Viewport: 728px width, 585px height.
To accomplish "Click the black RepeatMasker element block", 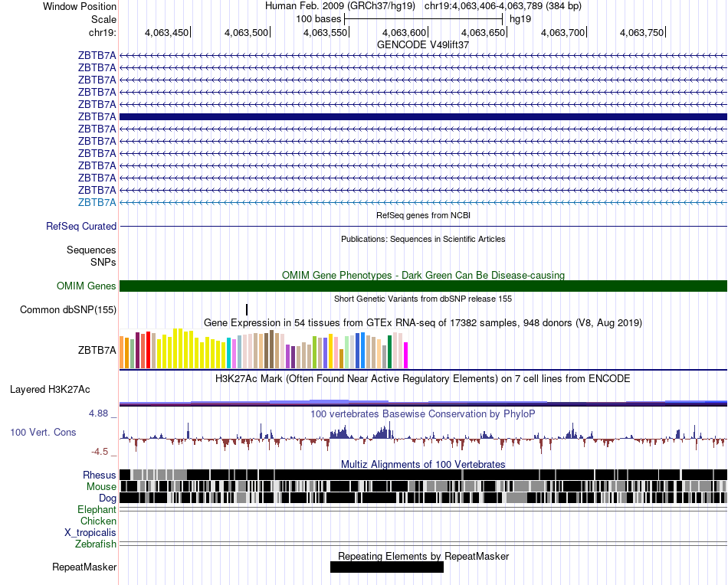I will pos(387,567).
